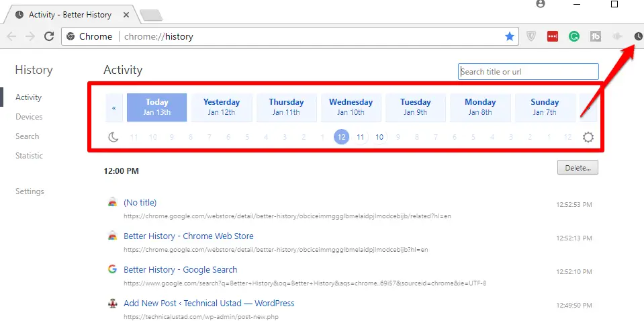This screenshot has width=644, height=321.
Task: Select the Sunday Jan 7th tab
Action: coord(545,107)
